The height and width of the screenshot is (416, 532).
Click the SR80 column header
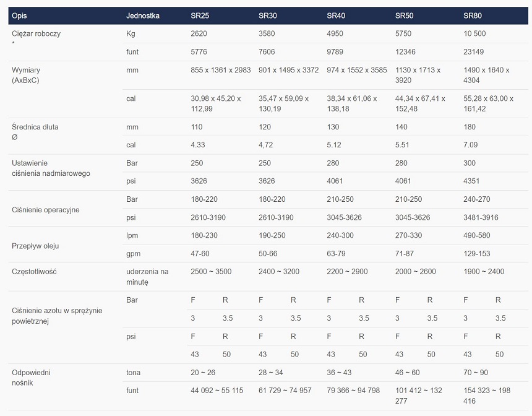472,15
